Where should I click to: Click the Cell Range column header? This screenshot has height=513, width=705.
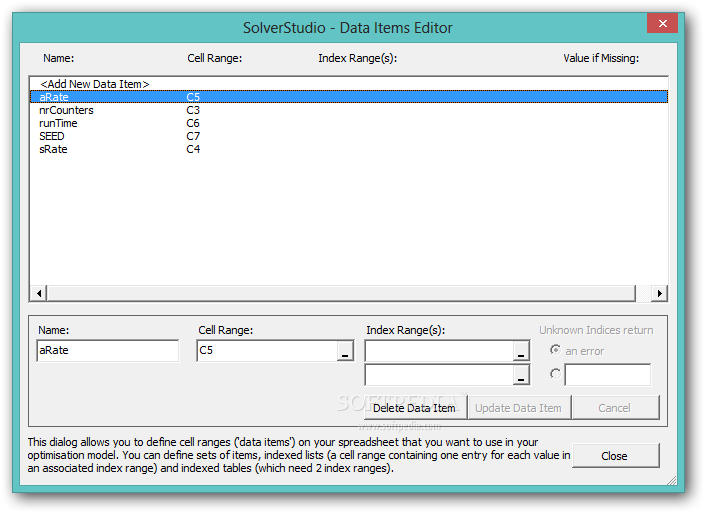click(214, 58)
